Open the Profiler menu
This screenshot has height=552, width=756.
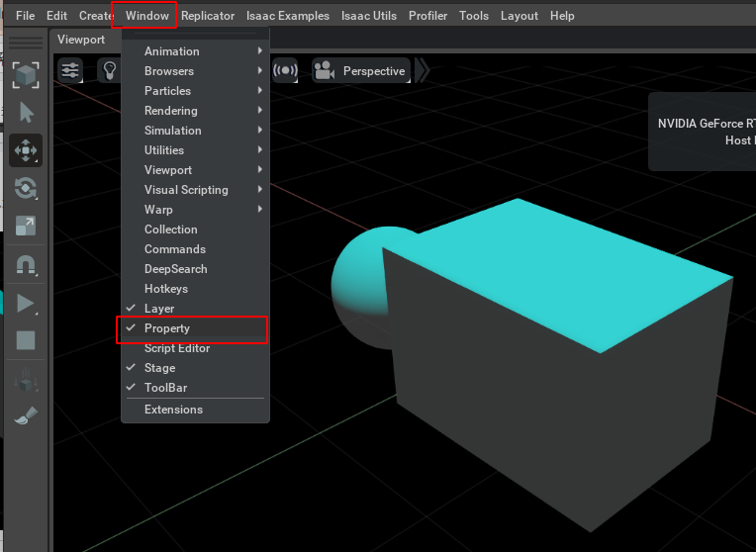427,16
